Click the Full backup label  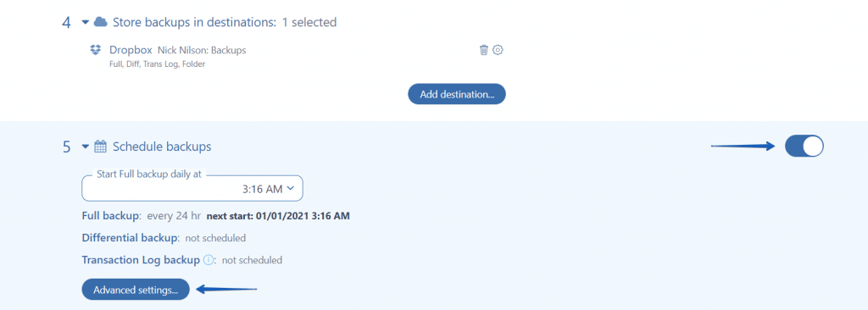coord(112,215)
